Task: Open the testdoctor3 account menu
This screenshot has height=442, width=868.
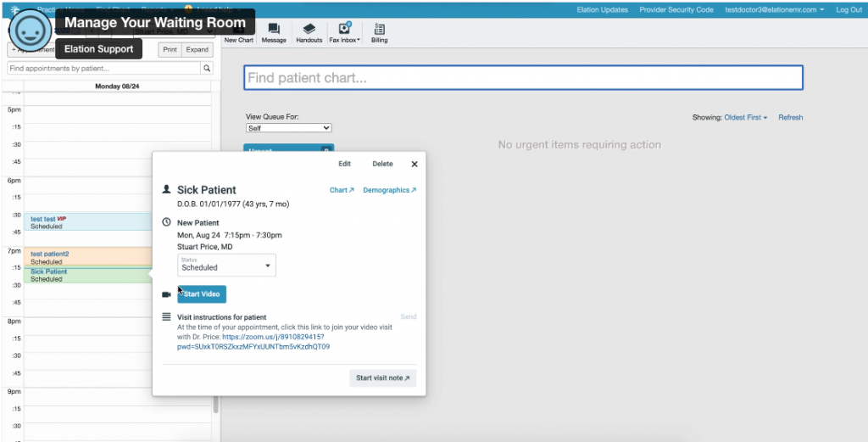Action: [x=775, y=10]
